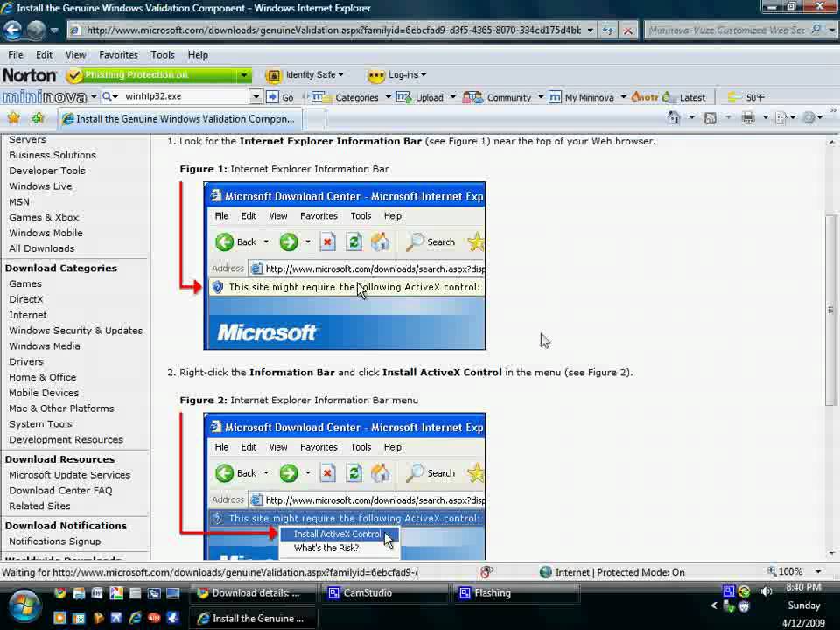Click the address bar URL field
Viewport: 840px width, 630px height.
[x=333, y=31]
